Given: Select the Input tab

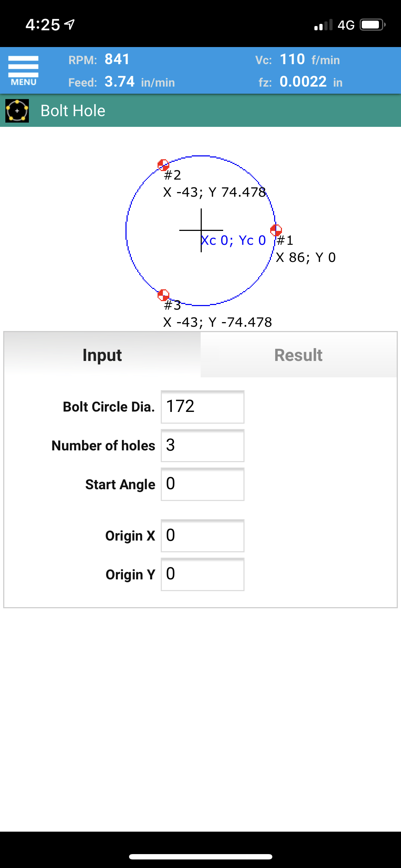Looking at the screenshot, I should tap(102, 355).
